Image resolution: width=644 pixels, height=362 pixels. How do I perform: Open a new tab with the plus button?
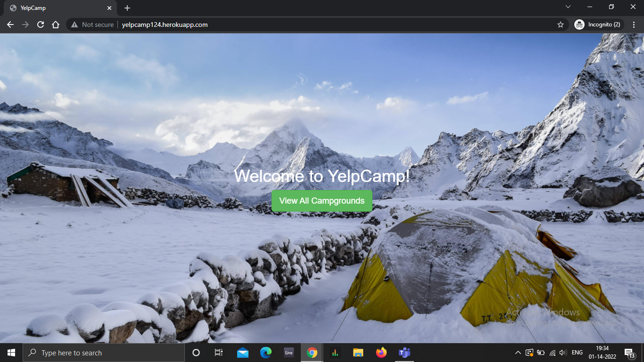127,8
